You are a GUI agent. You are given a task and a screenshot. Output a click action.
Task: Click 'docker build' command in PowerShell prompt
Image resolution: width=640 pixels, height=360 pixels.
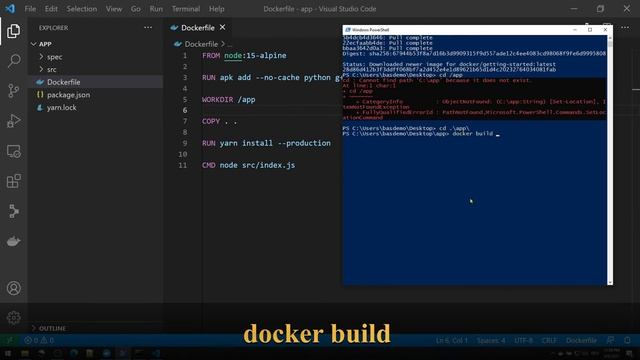pos(473,133)
